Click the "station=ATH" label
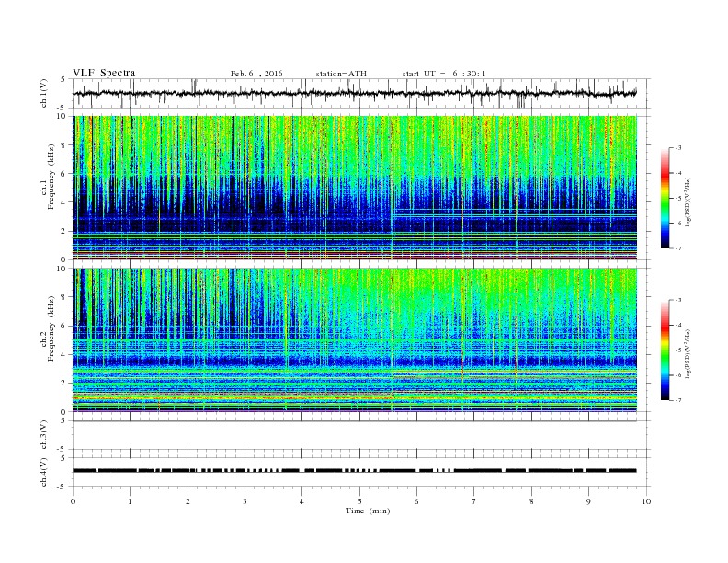 [x=341, y=74]
